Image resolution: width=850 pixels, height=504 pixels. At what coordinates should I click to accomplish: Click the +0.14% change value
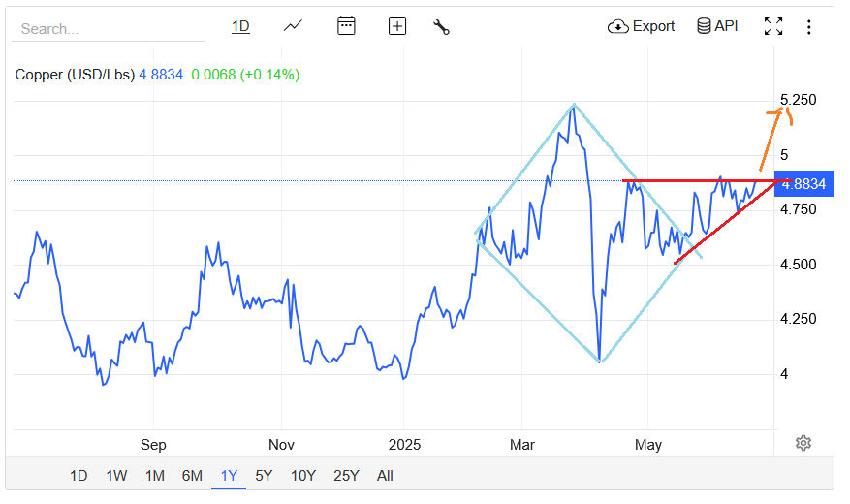pos(270,75)
